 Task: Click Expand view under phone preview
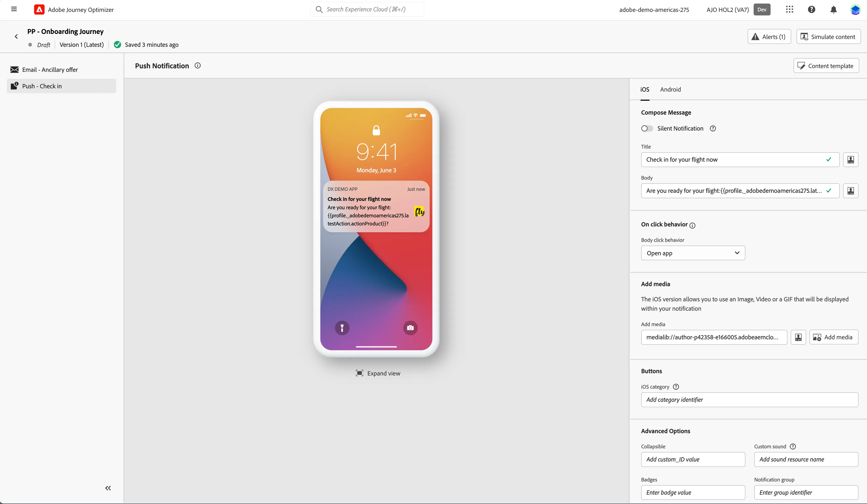point(378,373)
